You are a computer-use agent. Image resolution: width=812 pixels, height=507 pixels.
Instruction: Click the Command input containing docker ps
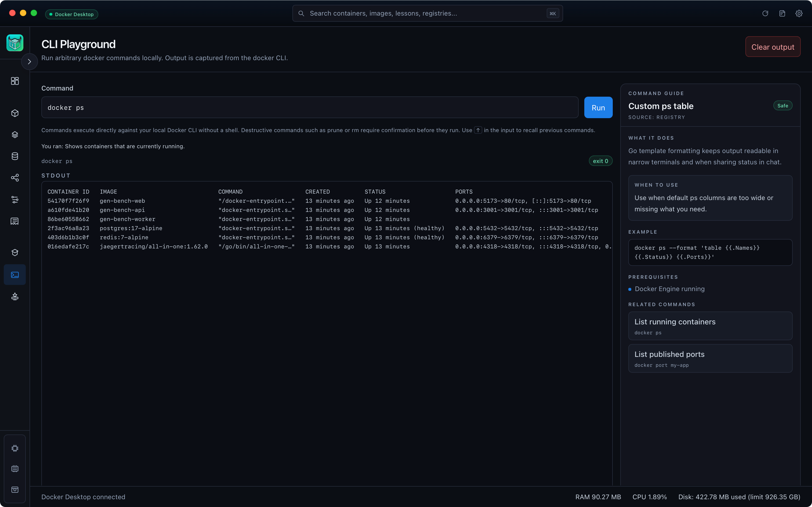click(310, 108)
